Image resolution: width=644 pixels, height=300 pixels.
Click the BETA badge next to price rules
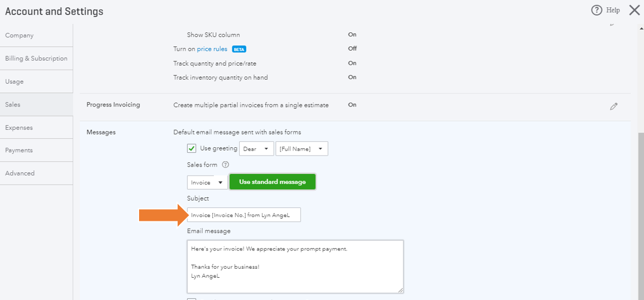[238, 49]
